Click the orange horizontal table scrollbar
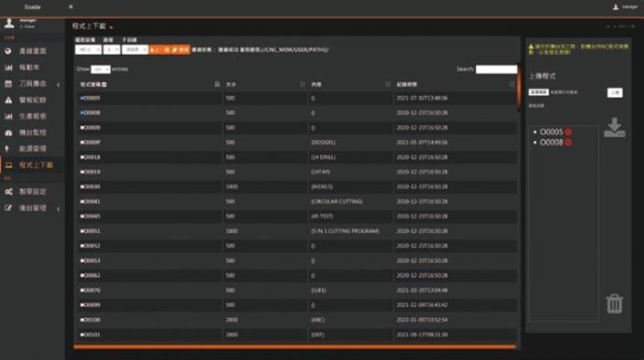Screen dimensions: 644x360 pyautogui.click(x=295, y=347)
